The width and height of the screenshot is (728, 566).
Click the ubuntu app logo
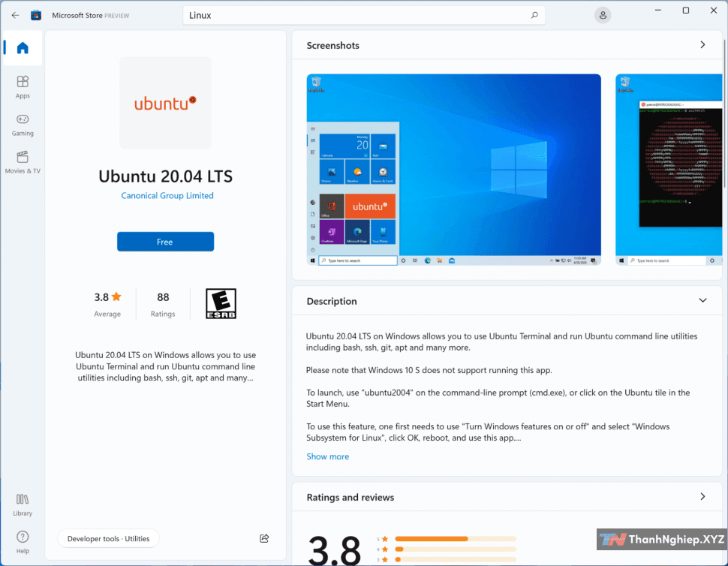pyautogui.click(x=165, y=103)
